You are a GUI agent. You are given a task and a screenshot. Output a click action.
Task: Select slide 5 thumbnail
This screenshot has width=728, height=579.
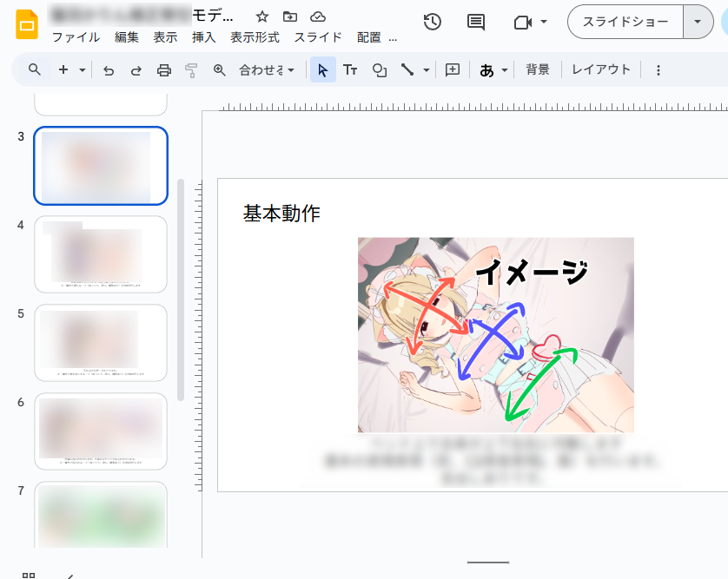101,342
